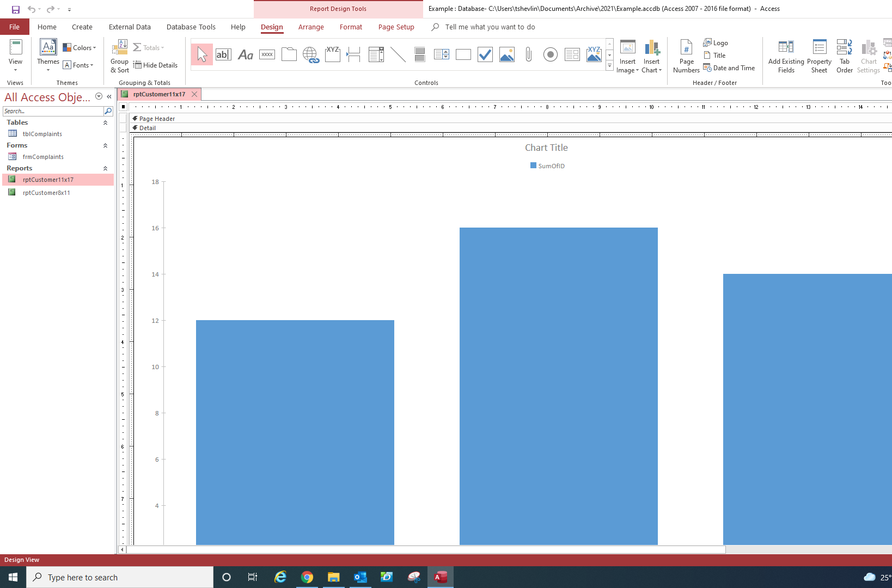Pick the Insert Page Break tool
This screenshot has height=588, width=892.
click(354, 54)
